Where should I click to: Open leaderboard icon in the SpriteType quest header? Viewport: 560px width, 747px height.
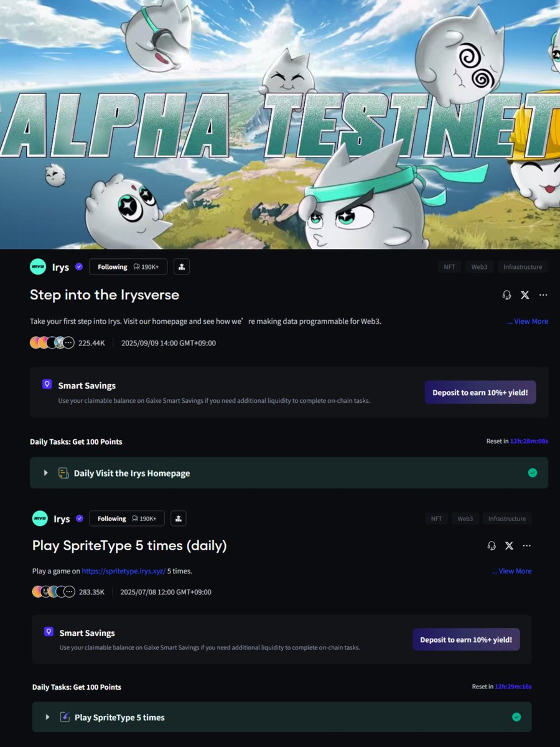coord(178,519)
